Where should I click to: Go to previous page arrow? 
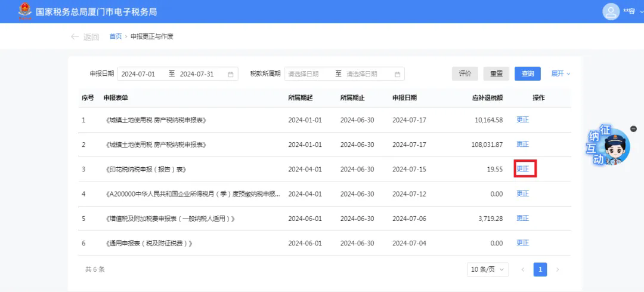(523, 270)
